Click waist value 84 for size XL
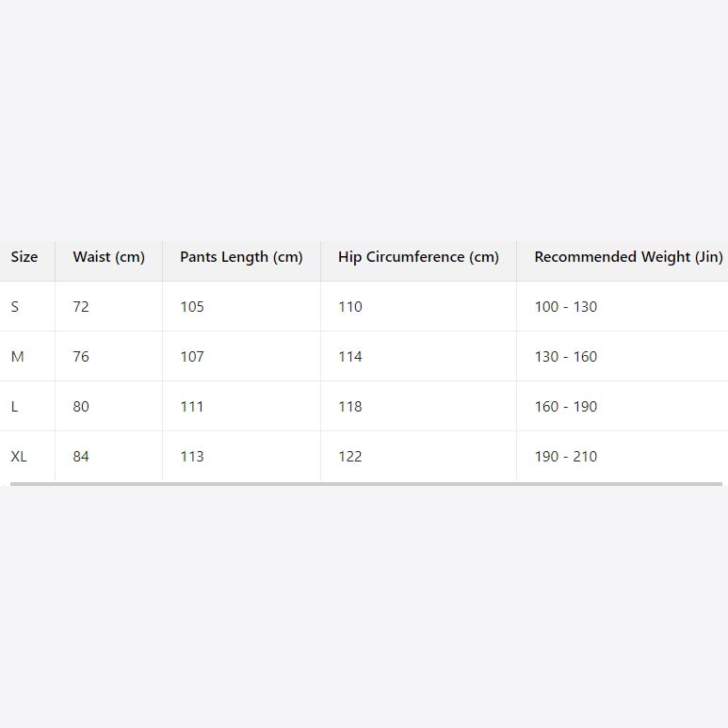This screenshot has width=728, height=728. pyautogui.click(x=81, y=457)
